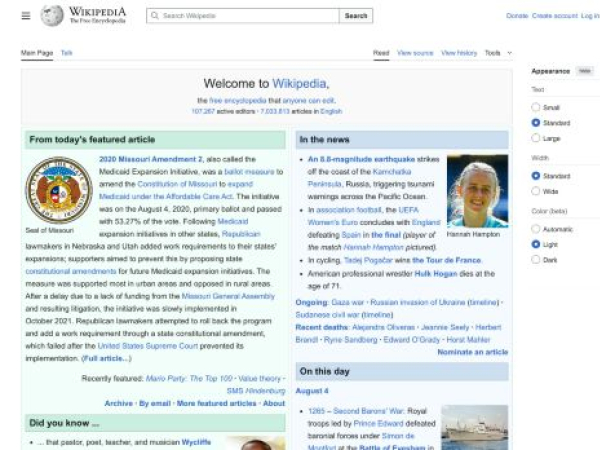The image size is (600, 450).
Task: Open the Gaza war link
Action: pos(347,302)
